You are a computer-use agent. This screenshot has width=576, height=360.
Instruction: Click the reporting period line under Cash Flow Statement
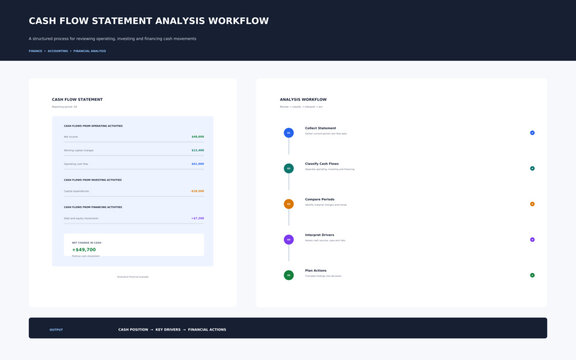coord(64,107)
